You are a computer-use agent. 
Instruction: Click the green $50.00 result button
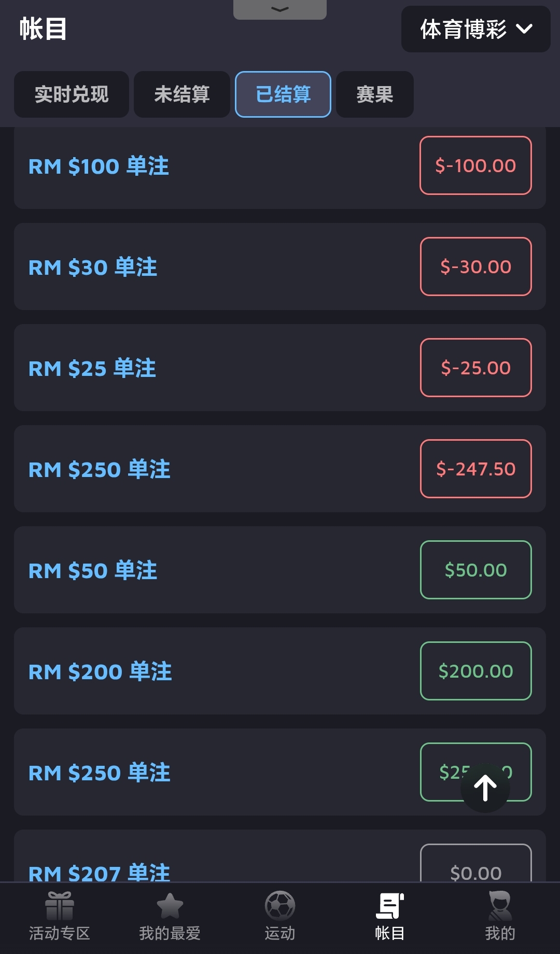(x=475, y=570)
